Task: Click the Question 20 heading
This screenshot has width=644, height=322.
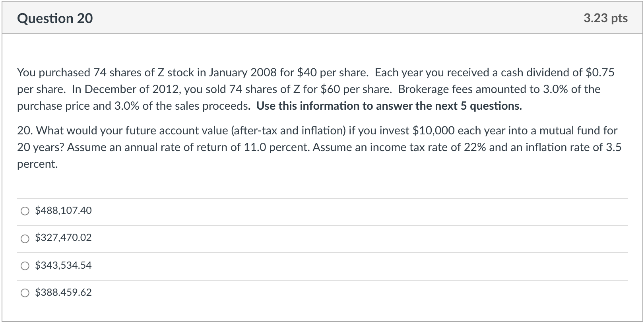Action: point(55,18)
